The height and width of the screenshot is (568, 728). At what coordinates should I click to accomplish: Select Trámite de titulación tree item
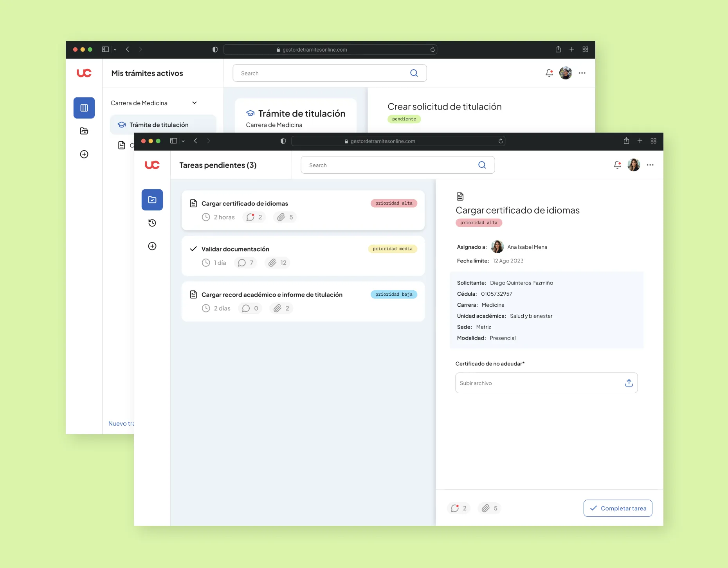[x=159, y=125]
